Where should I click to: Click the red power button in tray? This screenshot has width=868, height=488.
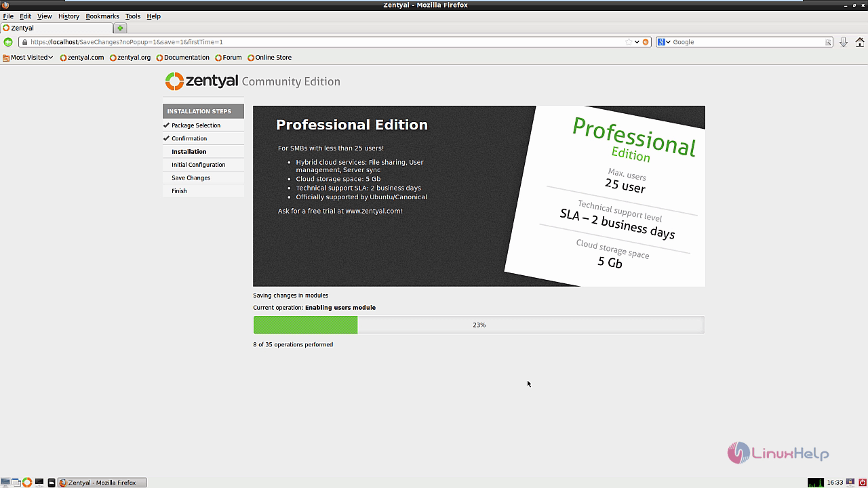pos(862,483)
